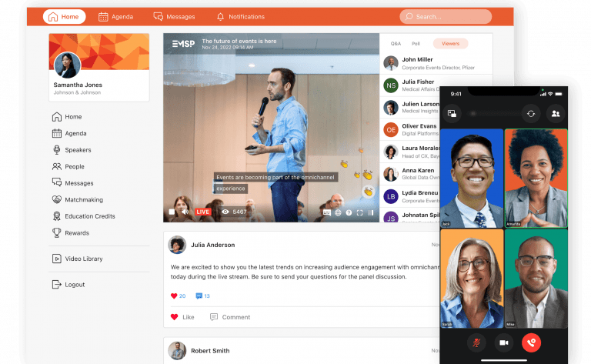591x364 pixels.
Task: Open the Video Library sidebar entry
Action: 83,259
